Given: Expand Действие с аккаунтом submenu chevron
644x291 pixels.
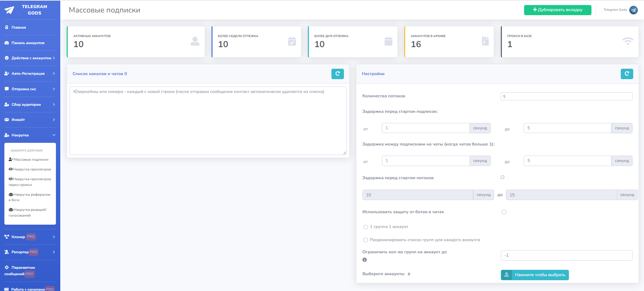Looking at the screenshot, I should (54, 58).
